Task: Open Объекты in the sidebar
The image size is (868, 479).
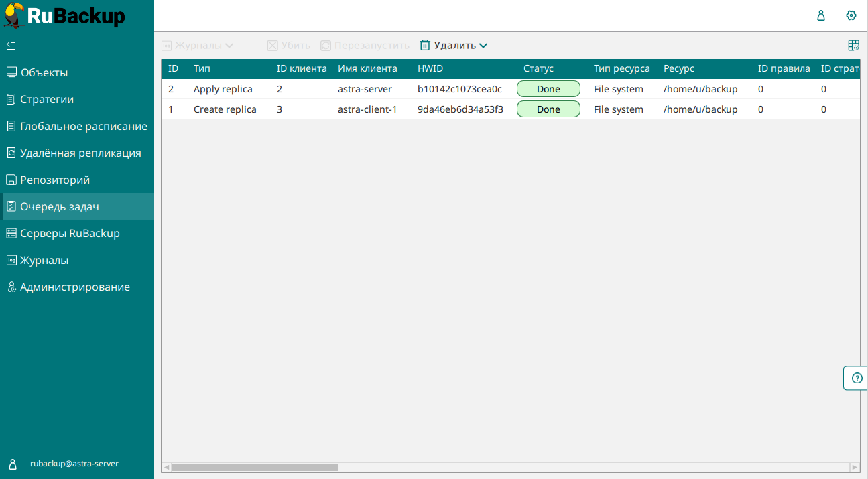Action: pos(44,72)
